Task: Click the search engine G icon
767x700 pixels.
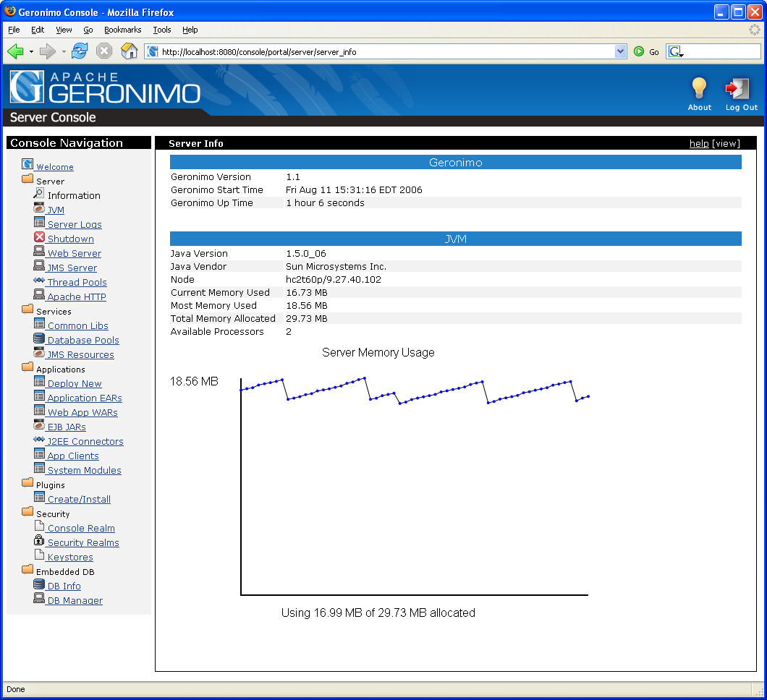Action: click(x=674, y=51)
